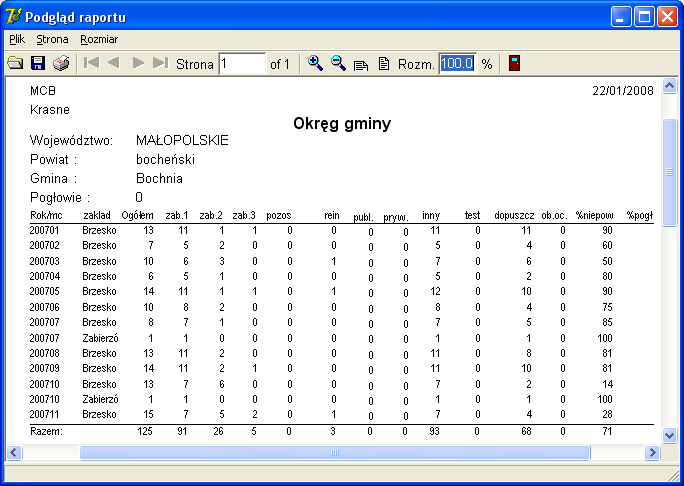The image size is (684, 486).
Task: Click the printer icon to print report
Action: 61,63
